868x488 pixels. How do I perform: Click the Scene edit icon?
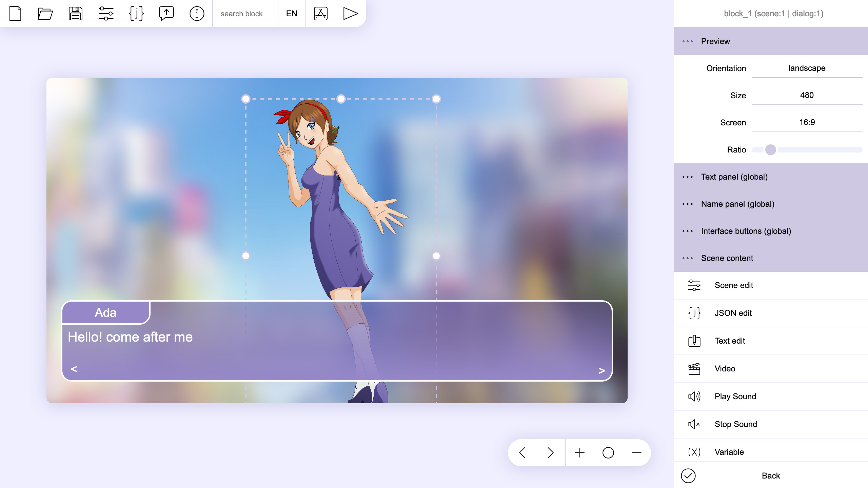693,285
